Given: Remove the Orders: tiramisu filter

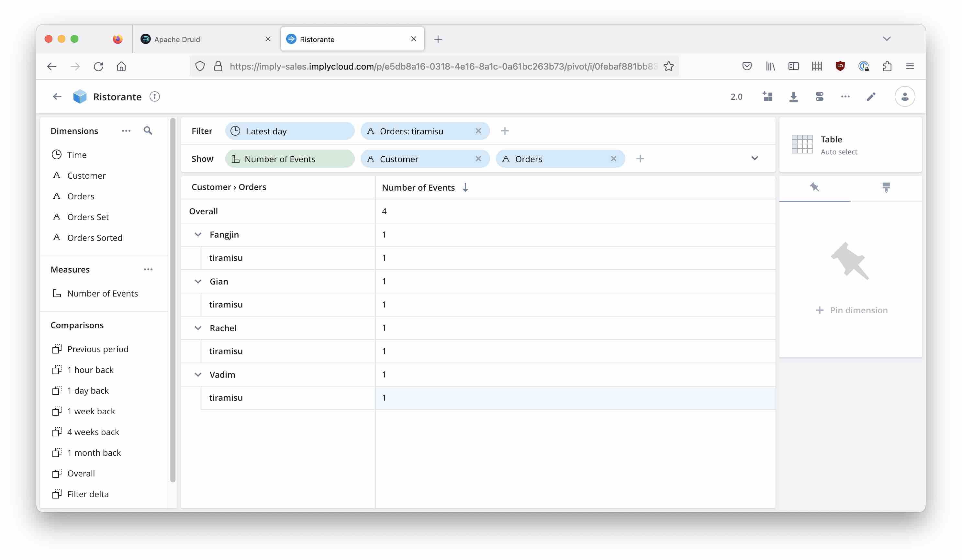Looking at the screenshot, I should click(478, 131).
